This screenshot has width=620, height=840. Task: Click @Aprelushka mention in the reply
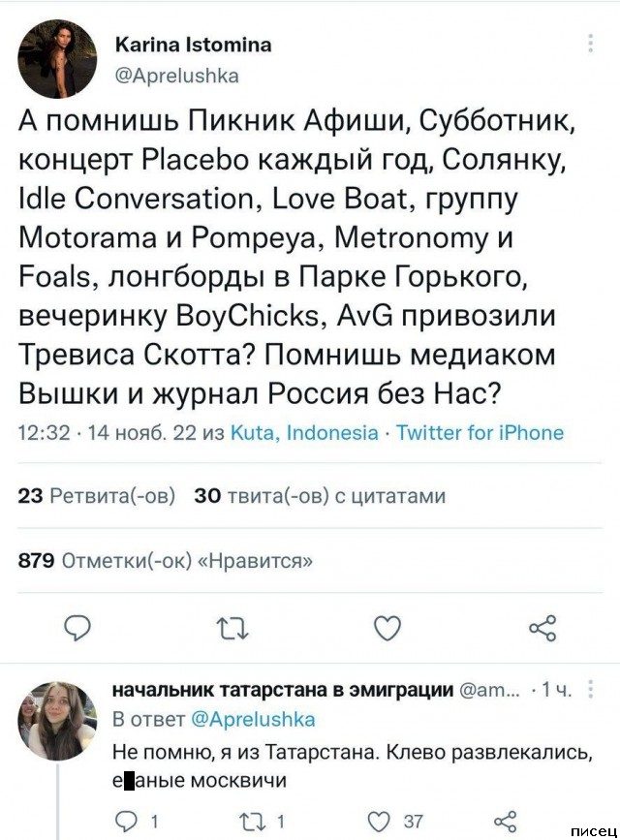click(x=257, y=719)
